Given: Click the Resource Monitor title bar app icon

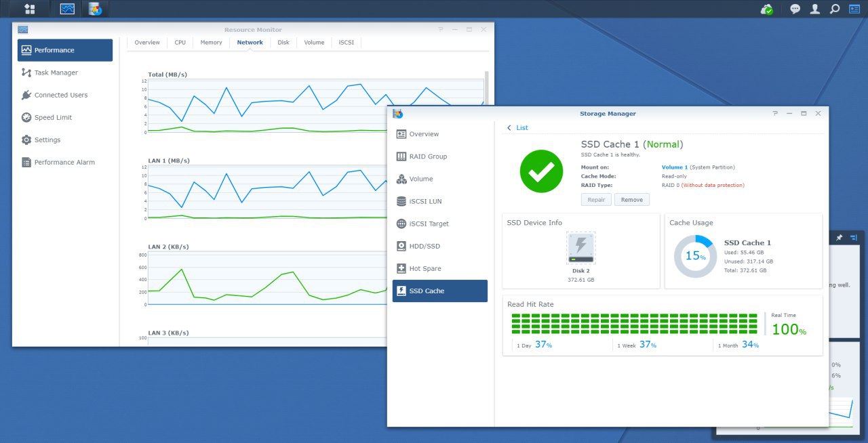Looking at the screenshot, I should (23, 30).
